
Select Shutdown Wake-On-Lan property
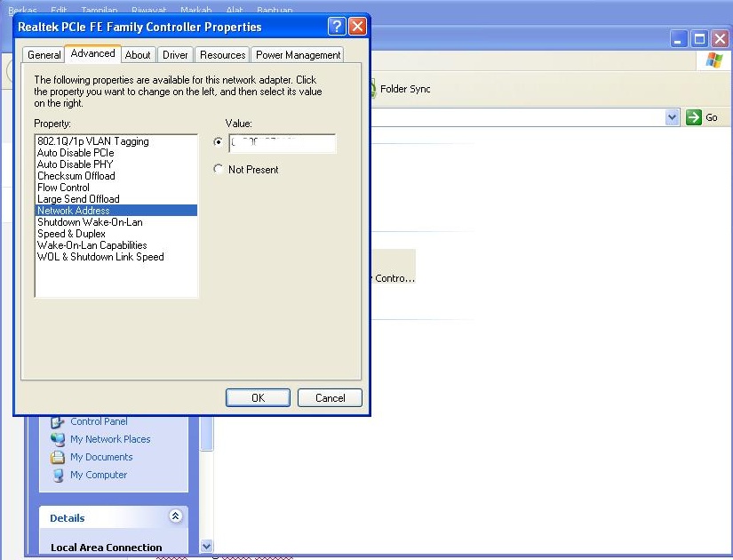(x=116, y=222)
